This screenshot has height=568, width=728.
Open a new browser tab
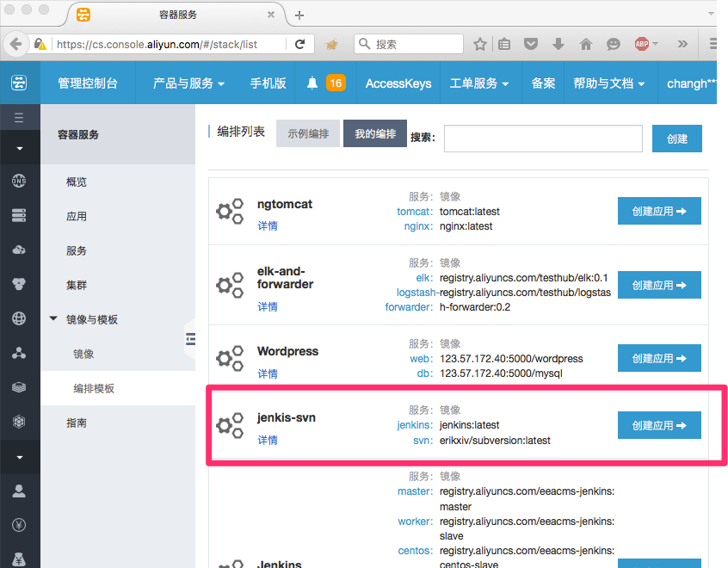pyautogui.click(x=299, y=15)
